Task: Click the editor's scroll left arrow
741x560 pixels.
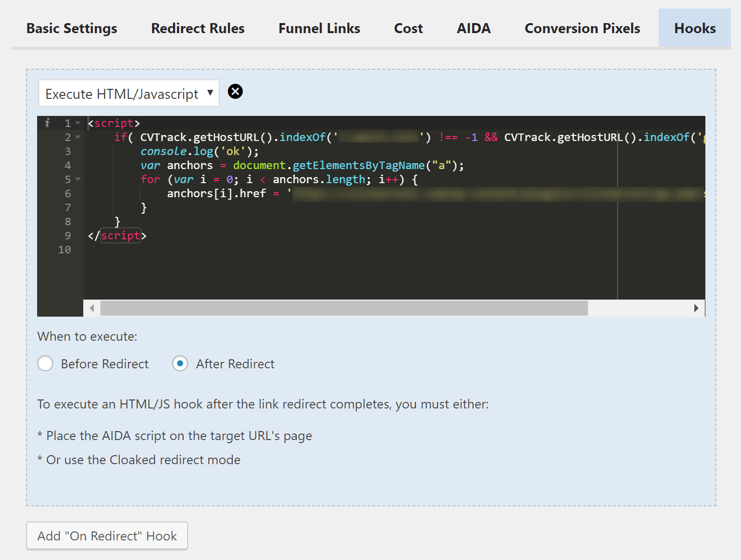Action: [x=92, y=308]
